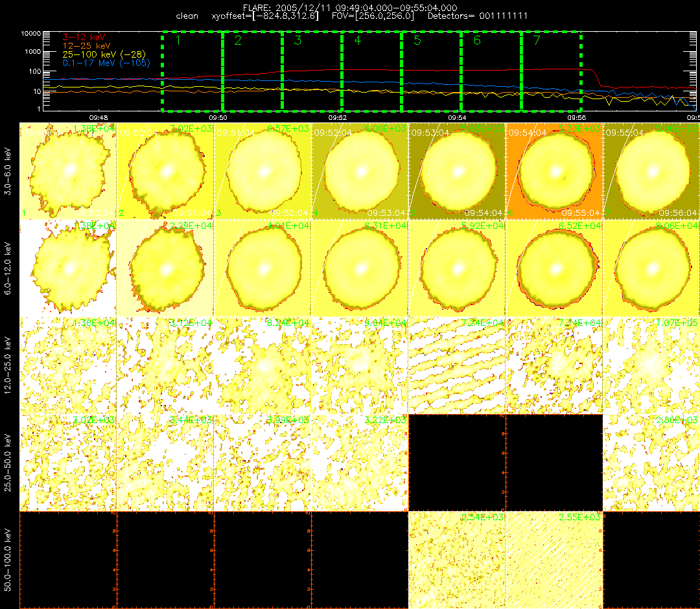The height and width of the screenshot is (609, 700).
Task: Click peak value 9.64E+04 in 12.0-25.0 keV row
Action: [385, 323]
